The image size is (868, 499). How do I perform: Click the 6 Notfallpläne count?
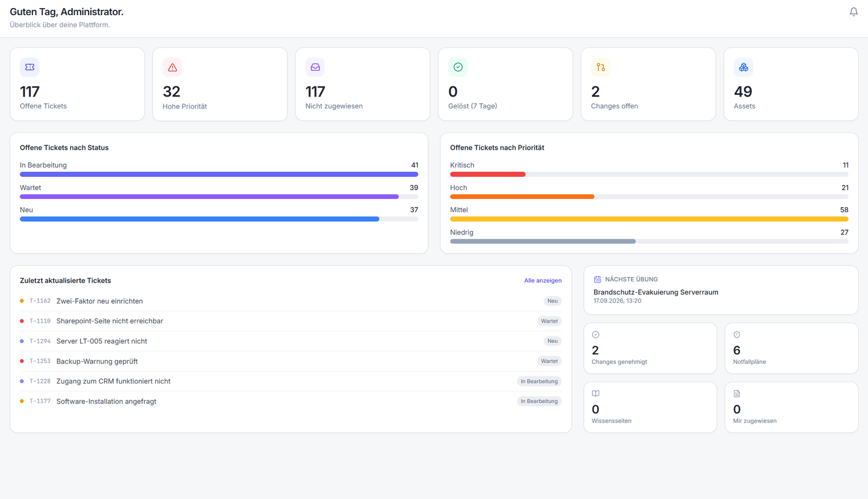(x=737, y=350)
